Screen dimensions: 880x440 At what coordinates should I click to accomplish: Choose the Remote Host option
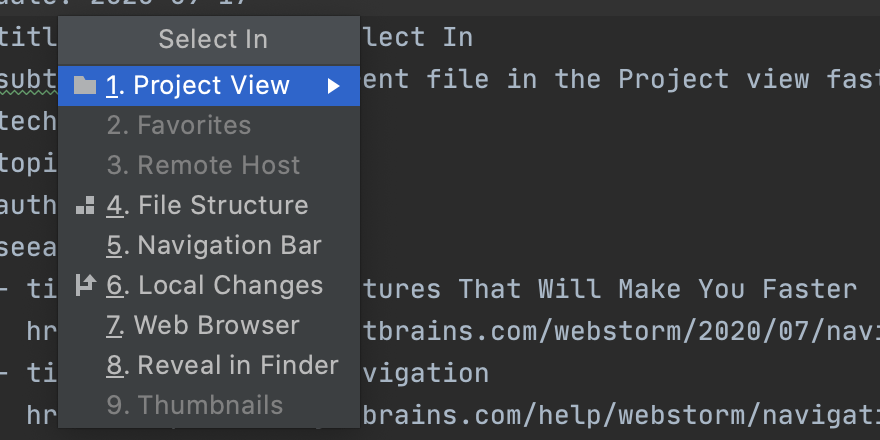pyautogui.click(x=203, y=165)
